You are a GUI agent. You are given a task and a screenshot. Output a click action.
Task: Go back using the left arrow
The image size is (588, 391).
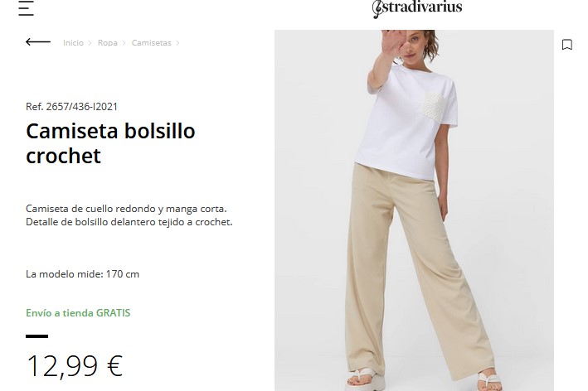coord(38,42)
